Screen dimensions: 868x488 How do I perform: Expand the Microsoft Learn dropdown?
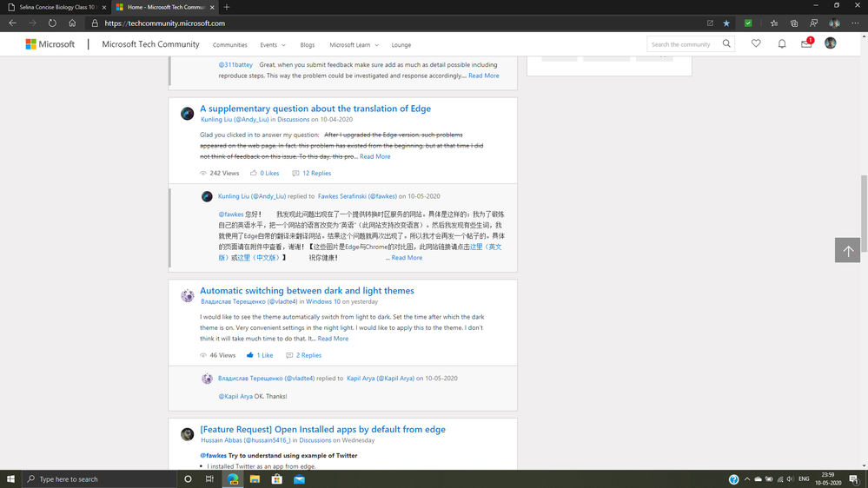354,45
